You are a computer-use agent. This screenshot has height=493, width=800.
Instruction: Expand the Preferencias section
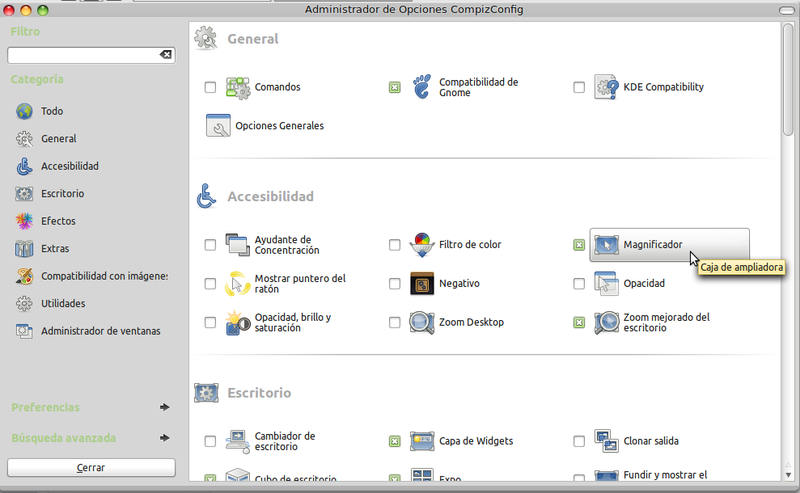tap(164, 407)
